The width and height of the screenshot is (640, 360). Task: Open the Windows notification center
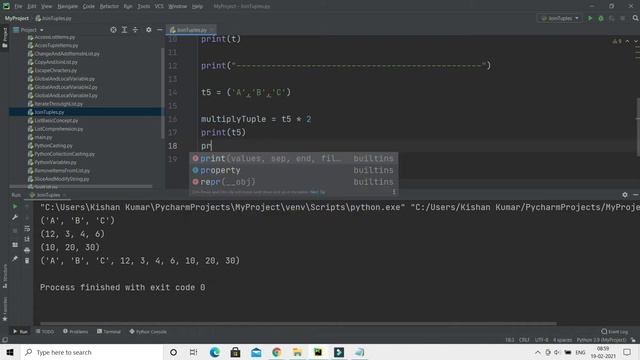pyautogui.click(x=627, y=352)
